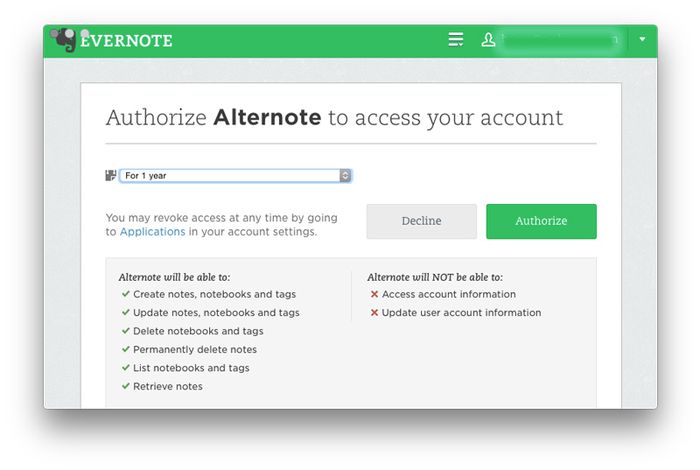Click 'Permanently delete notes' text

[195, 349]
